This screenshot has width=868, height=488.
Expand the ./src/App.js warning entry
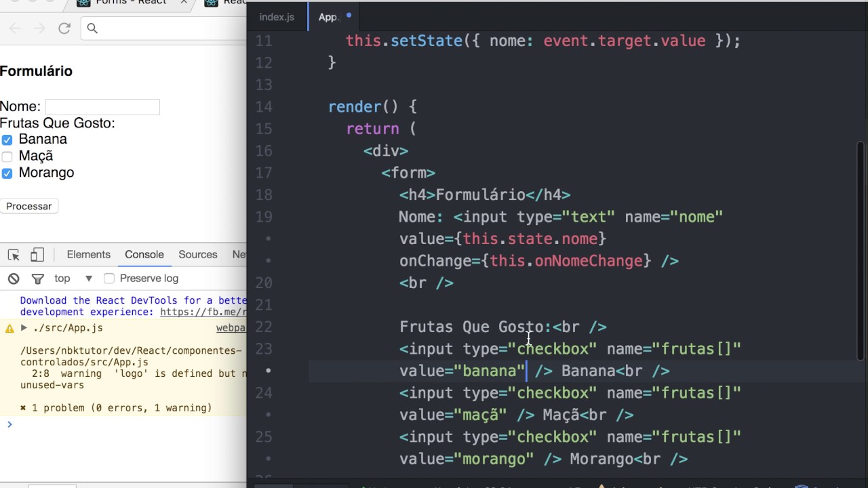(x=24, y=327)
